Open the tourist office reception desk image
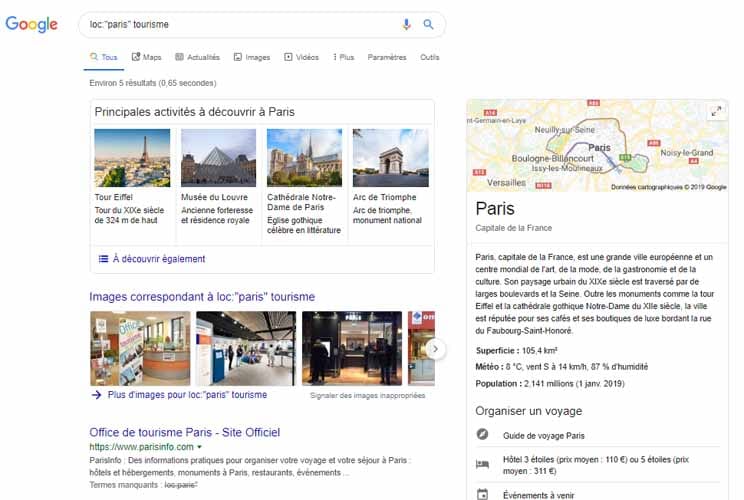 click(x=140, y=348)
